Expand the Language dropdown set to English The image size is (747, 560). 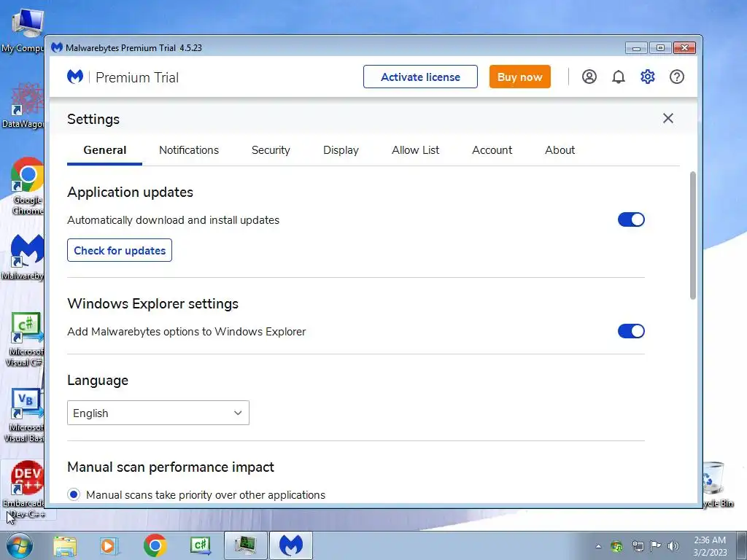158,413
